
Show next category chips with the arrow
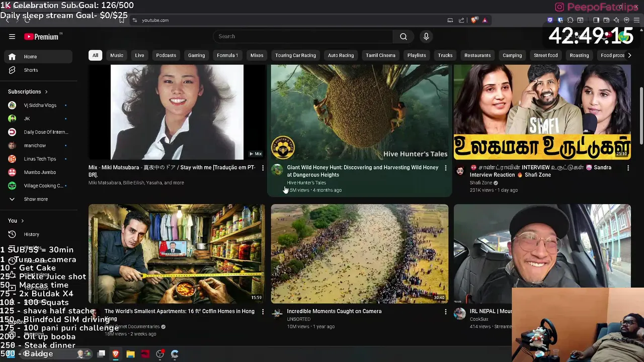[x=629, y=55]
